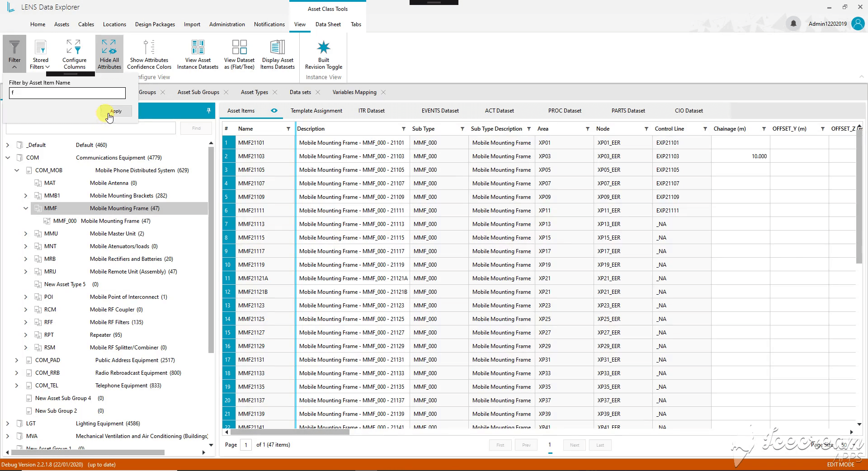Image resolution: width=868 pixels, height=471 pixels.
Task: Open the user profile avatar
Action: tap(858, 24)
